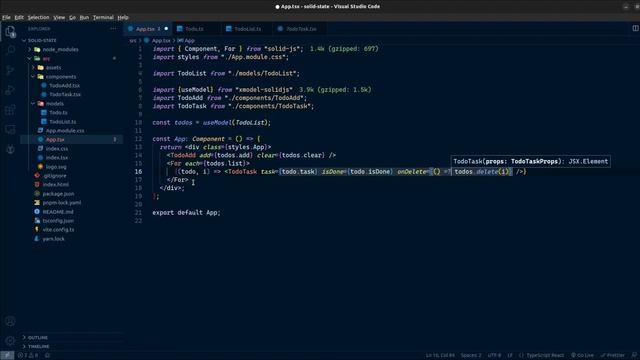Click the Explorer views and more actions ellipsis
Image resolution: width=640 pixels, height=360 pixels.
(113, 29)
